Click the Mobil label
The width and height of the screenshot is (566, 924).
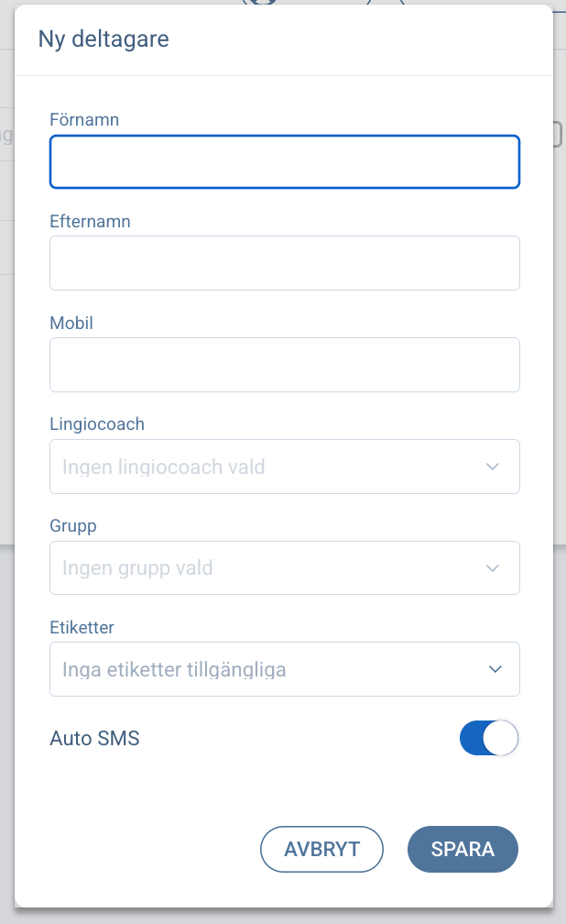click(71, 323)
